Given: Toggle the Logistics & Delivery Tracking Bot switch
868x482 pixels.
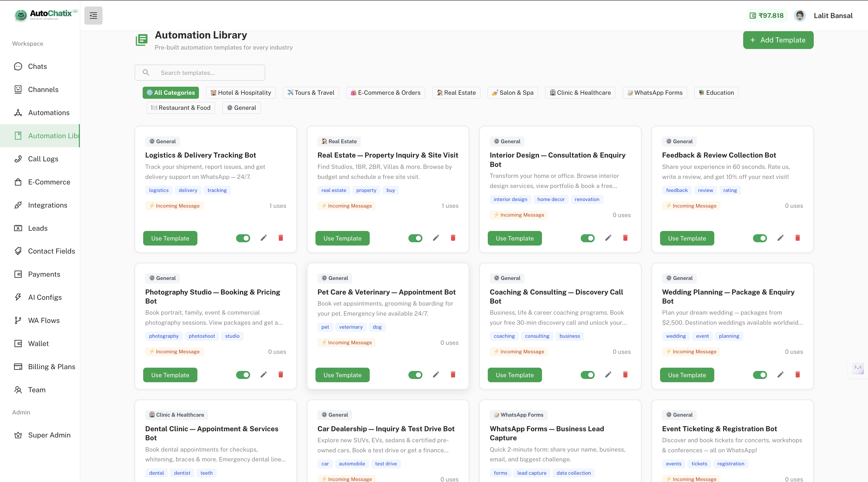Looking at the screenshot, I should [x=243, y=238].
